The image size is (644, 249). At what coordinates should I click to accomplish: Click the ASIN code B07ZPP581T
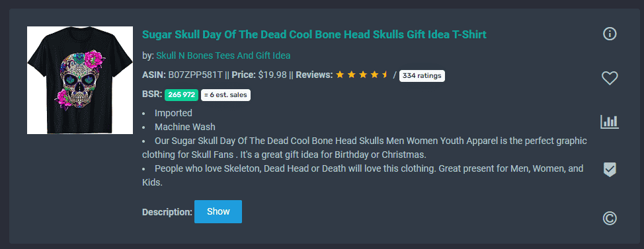(x=196, y=75)
